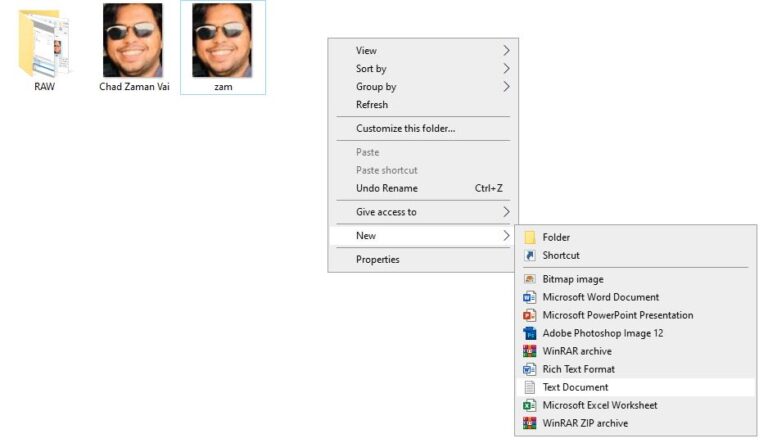Viewport: 768px width, 443px height.
Task: Click the Rich Text Format icon
Action: [x=529, y=369]
